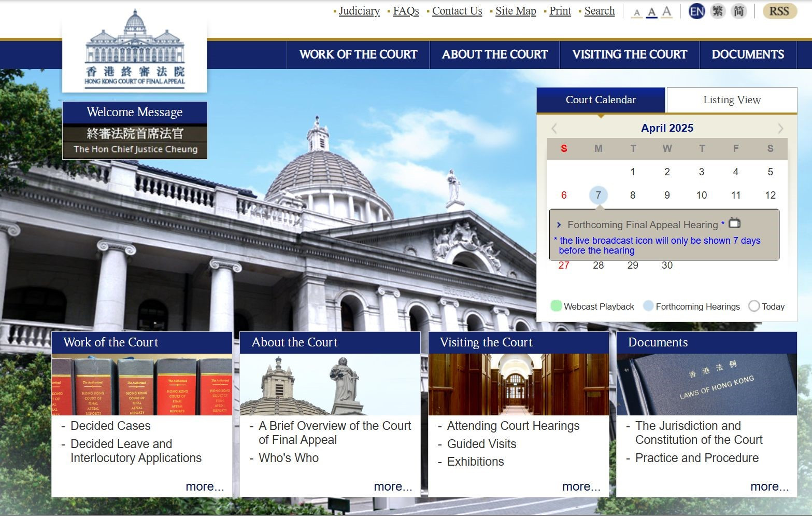Viewport: 812px width, 516px height.
Task: Click the Laws of Hong Kong thumbnail
Action: pyautogui.click(x=707, y=384)
